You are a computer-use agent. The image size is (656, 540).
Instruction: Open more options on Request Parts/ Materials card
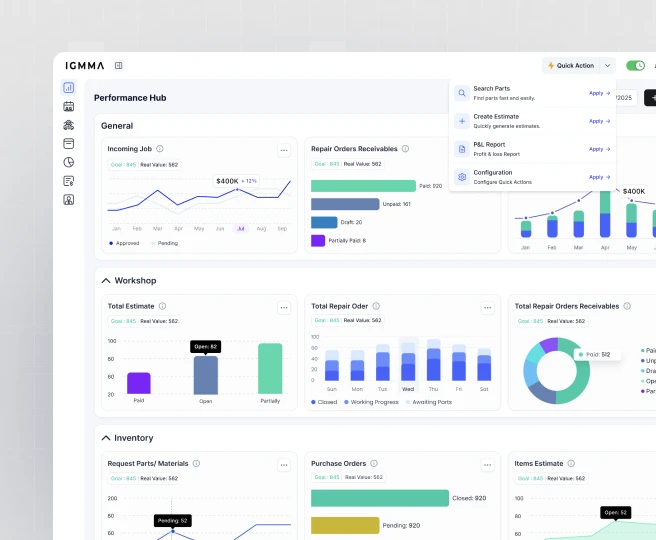coord(284,465)
